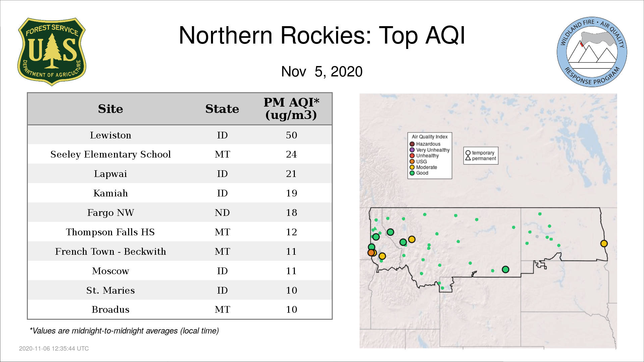644x362 pixels.
Task: Select the 'Moscow' site cell
Action: (x=110, y=271)
